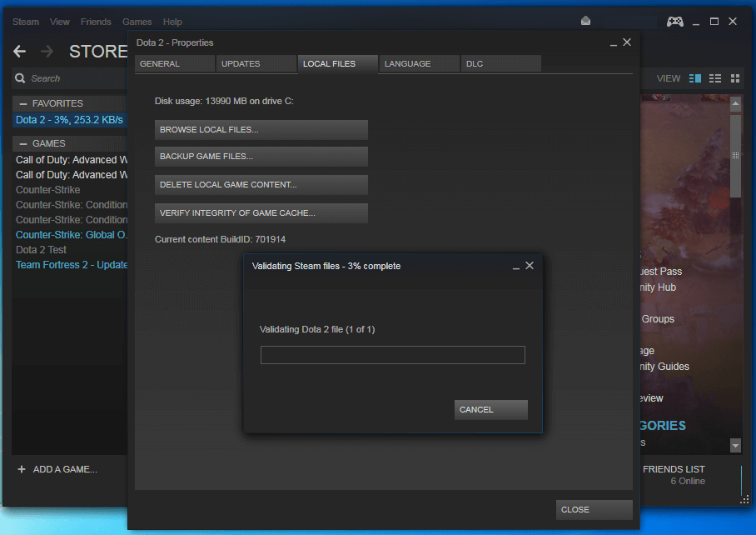
Task: Click BACKUP GAME FILES button
Action: pos(261,157)
